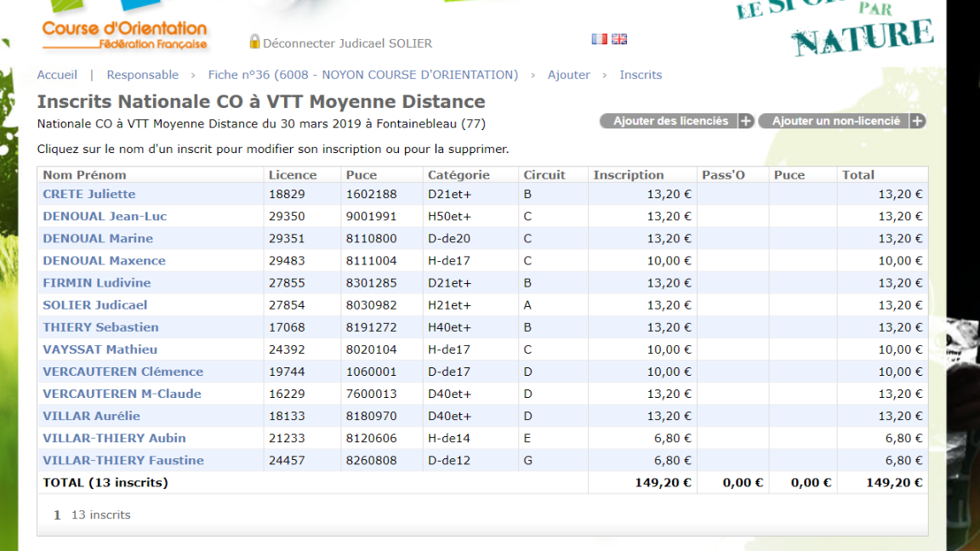Image resolution: width=980 pixels, height=551 pixels.
Task: Click page number 1 in pagination
Action: pyautogui.click(x=57, y=514)
